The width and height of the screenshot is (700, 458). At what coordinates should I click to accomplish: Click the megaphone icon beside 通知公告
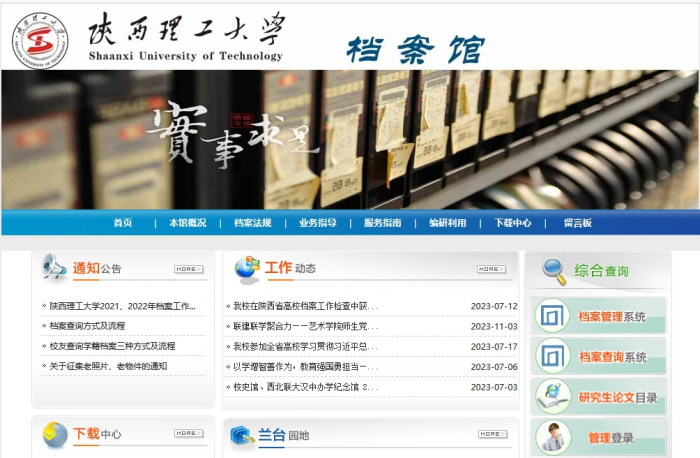click(x=54, y=266)
